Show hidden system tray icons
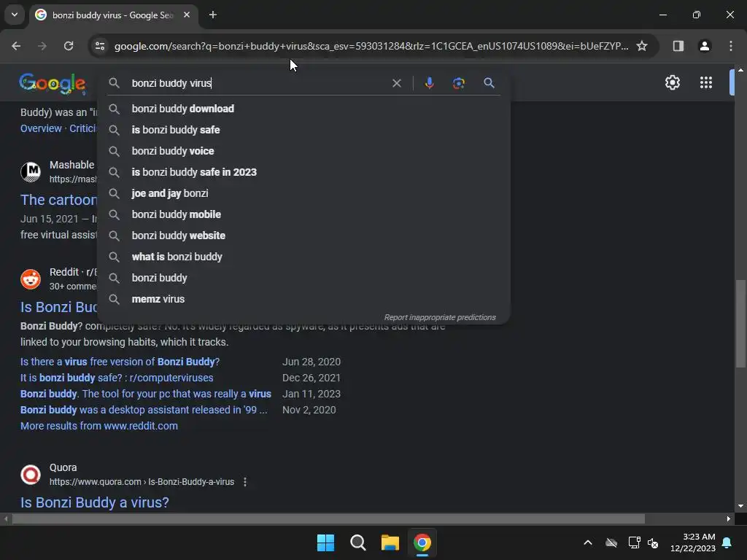The image size is (747, 560). tap(588, 542)
